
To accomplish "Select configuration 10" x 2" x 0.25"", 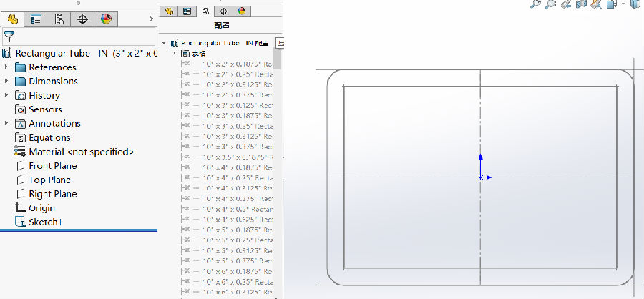I will coord(227,74).
